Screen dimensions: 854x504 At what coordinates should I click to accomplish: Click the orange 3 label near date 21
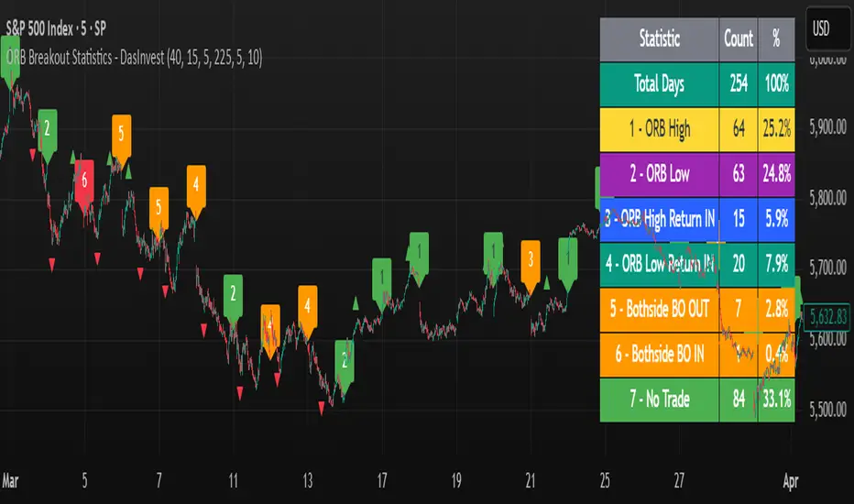[x=531, y=263]
